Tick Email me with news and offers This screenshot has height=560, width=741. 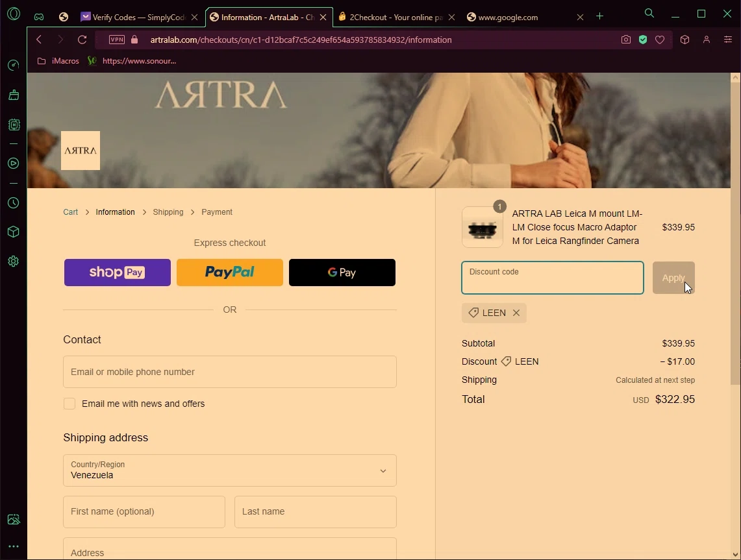tap(69, 404)
